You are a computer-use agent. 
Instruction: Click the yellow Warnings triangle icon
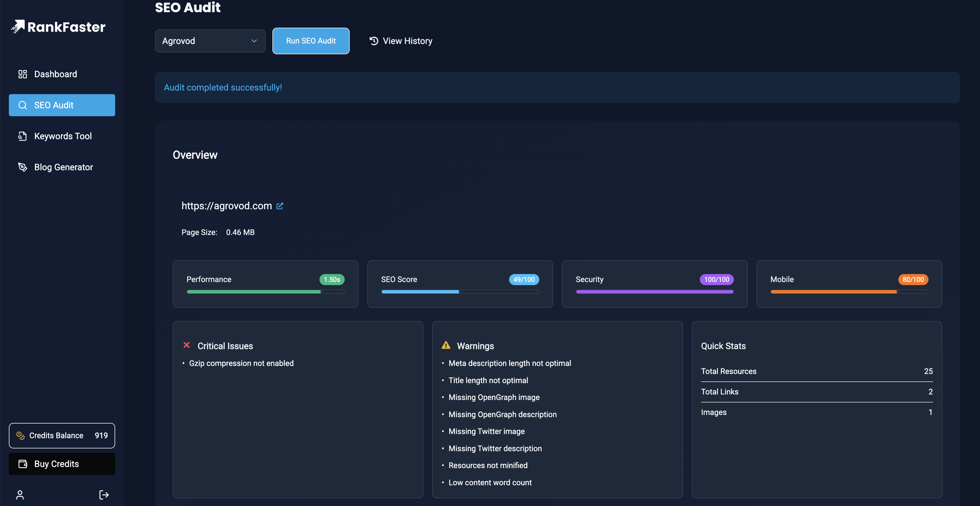446,345
